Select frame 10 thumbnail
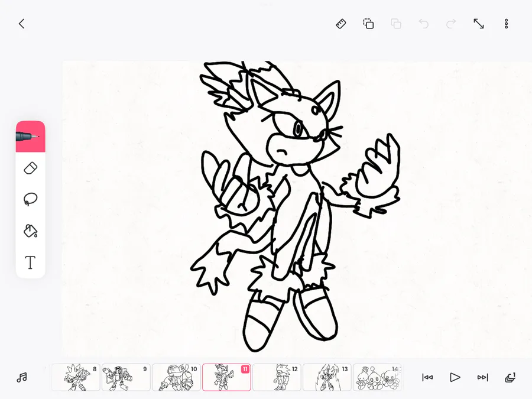 [176, 377]
